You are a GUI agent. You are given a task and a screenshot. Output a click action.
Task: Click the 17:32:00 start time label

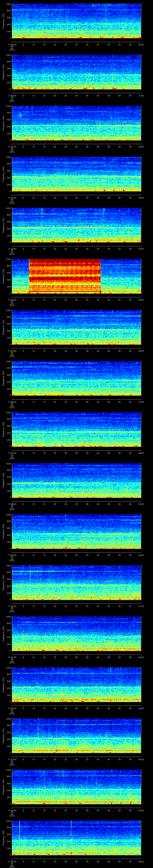click(12, 197)
